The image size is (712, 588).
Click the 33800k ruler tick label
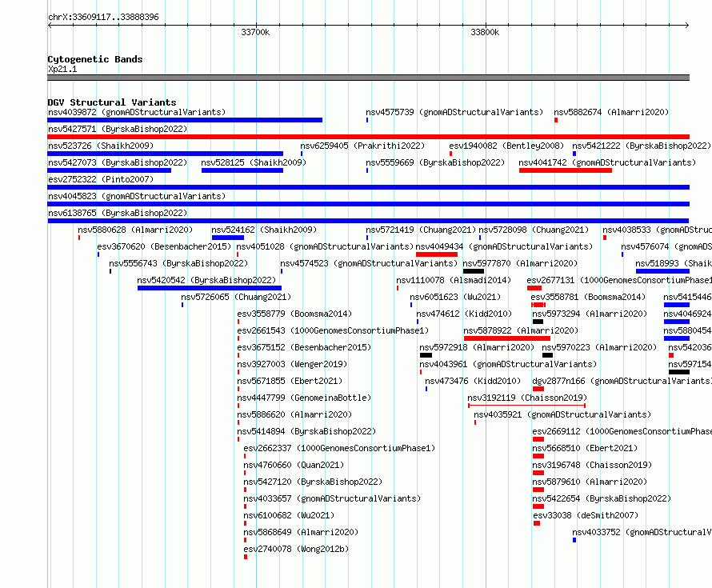[485, 32]
